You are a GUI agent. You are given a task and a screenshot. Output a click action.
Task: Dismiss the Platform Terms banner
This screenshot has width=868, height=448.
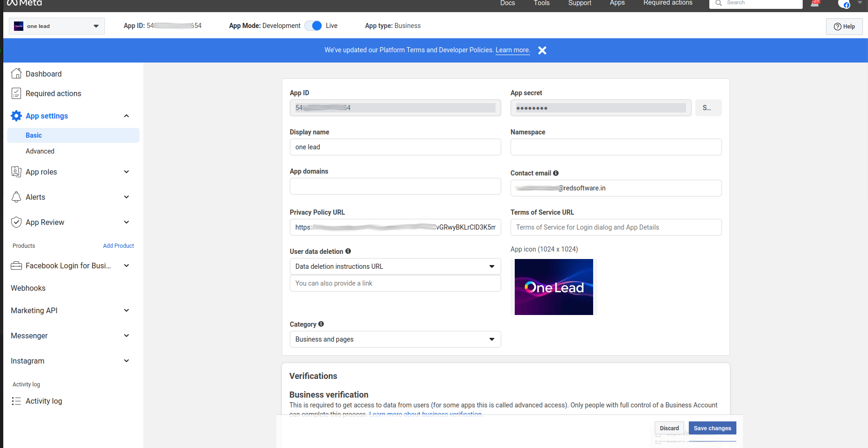(542, 50)
